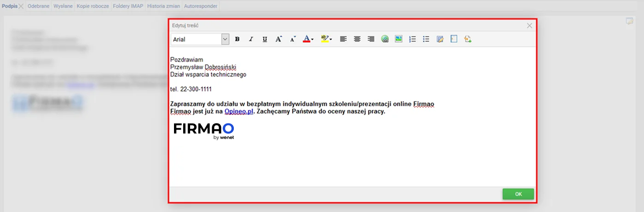This screenshot has width=644, height=212.
Task: Create a numbered list
Action: (x=412, y=39)
